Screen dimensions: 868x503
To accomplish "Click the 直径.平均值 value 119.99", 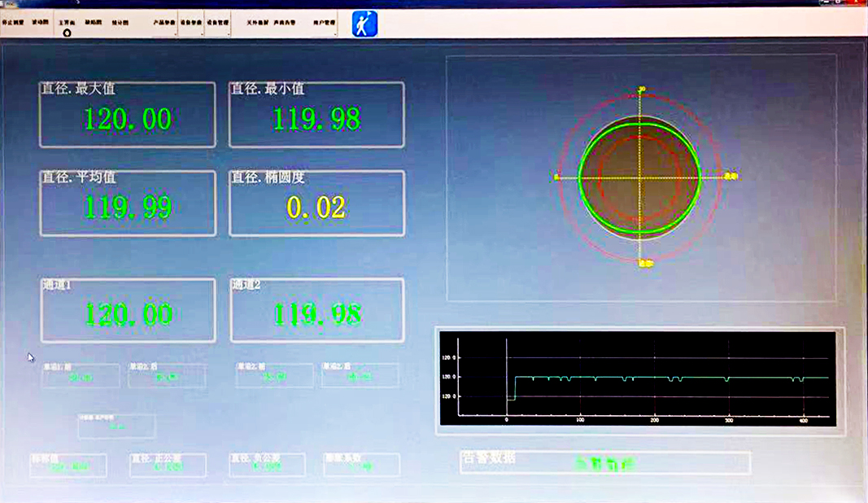I will [x=128, y=208].
